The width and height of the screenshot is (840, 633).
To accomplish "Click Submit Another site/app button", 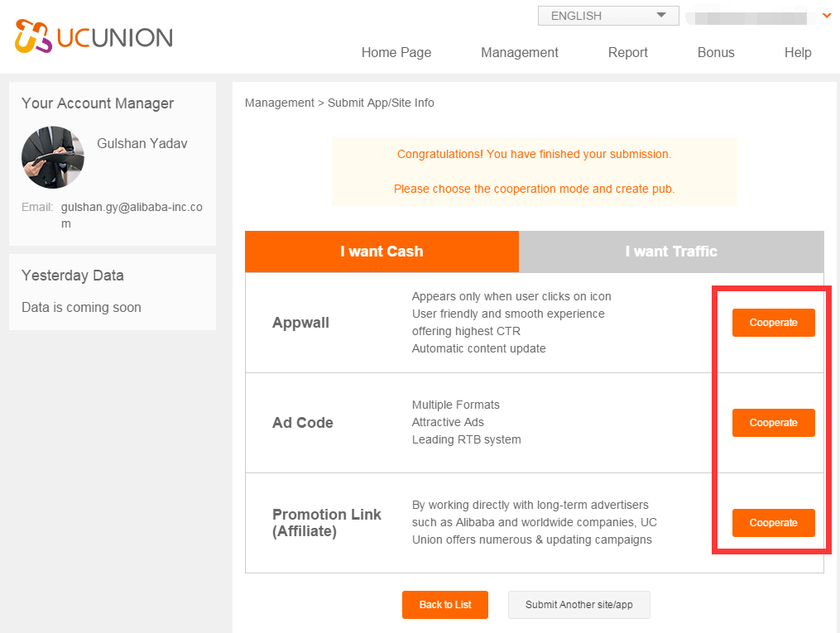I will pyautogui.click(x=578, y=605).
